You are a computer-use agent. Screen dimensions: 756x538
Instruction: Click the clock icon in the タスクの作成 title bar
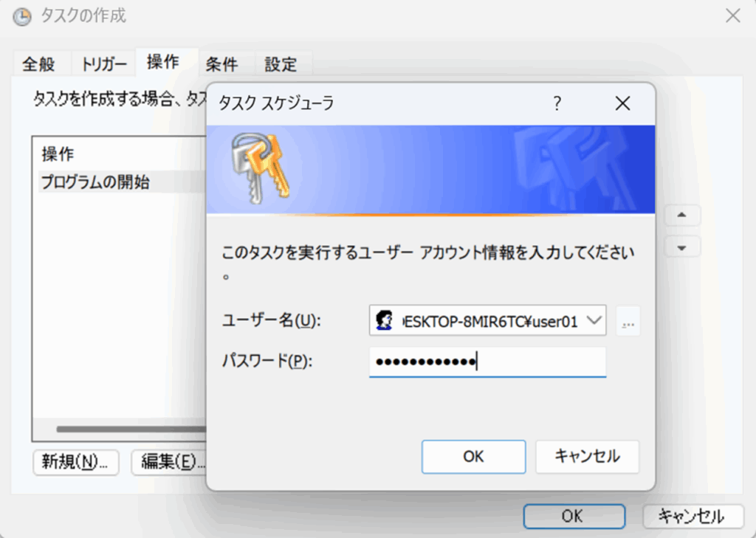click(x=22, y=15)
